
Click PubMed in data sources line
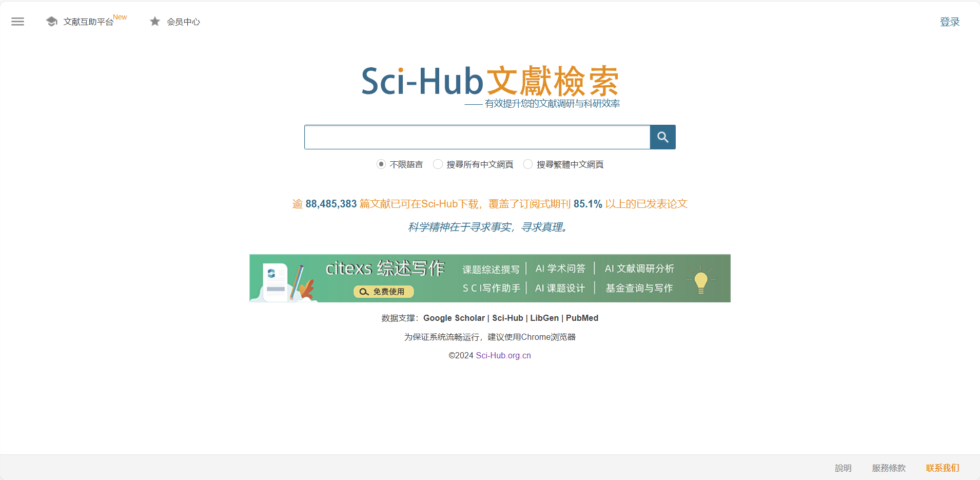coord(582,318)
